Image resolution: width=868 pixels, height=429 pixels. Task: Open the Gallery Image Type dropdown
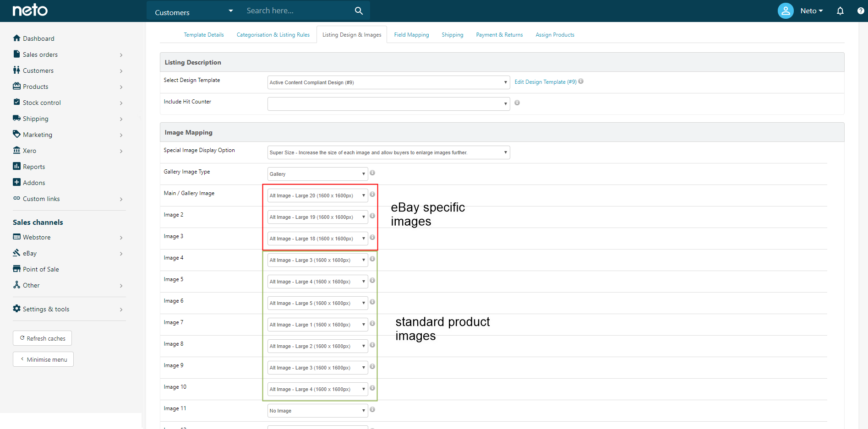click(317, 174)
